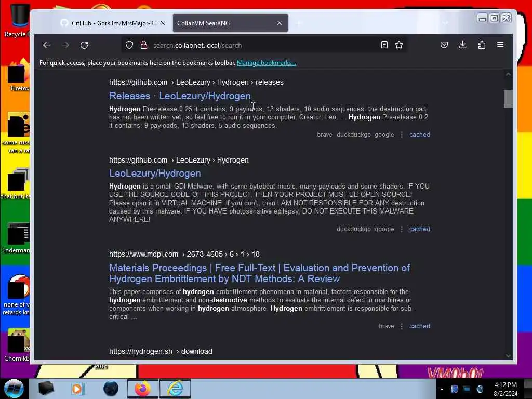Viewport: 532px width, 399px height.
Task: Open a new tab with the plus button
Action: (299, 23)
